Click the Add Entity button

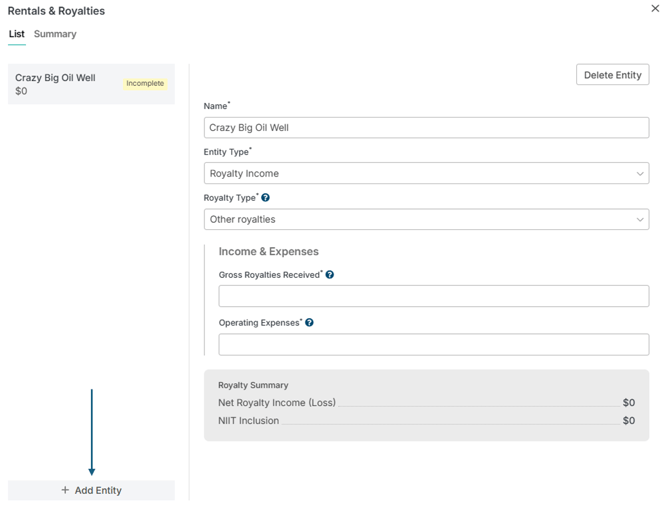tap(91, 490)
